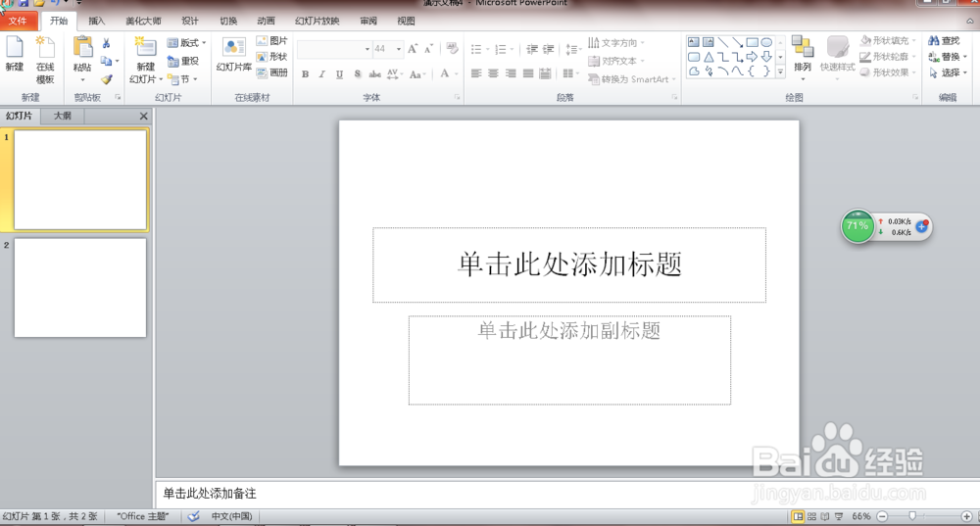Viewport: 980px width, 526px height.
Task: Select the down block arrow shape
Action: (x=766, y=57)
